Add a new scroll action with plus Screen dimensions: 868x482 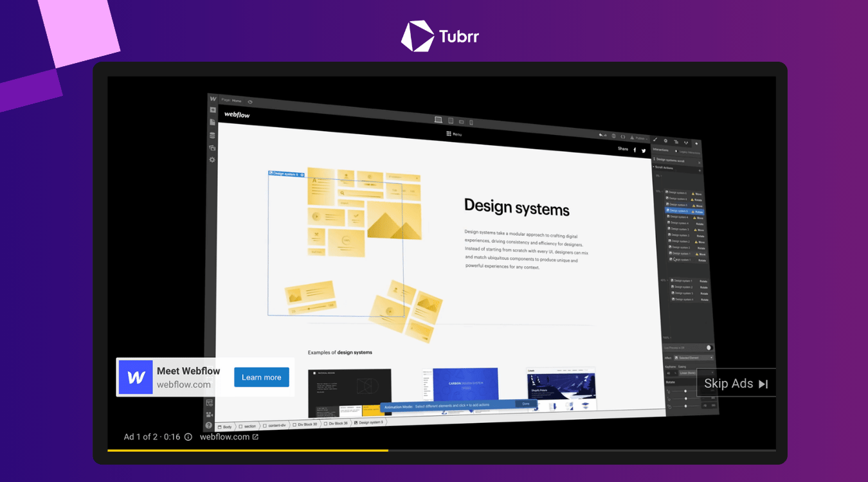click(x=700, y=171)
